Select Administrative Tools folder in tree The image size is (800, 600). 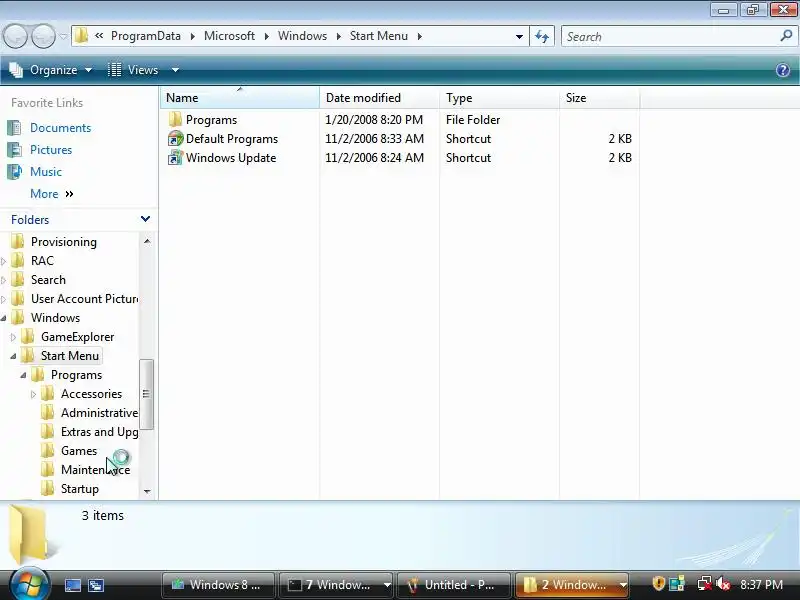[99, 413]
